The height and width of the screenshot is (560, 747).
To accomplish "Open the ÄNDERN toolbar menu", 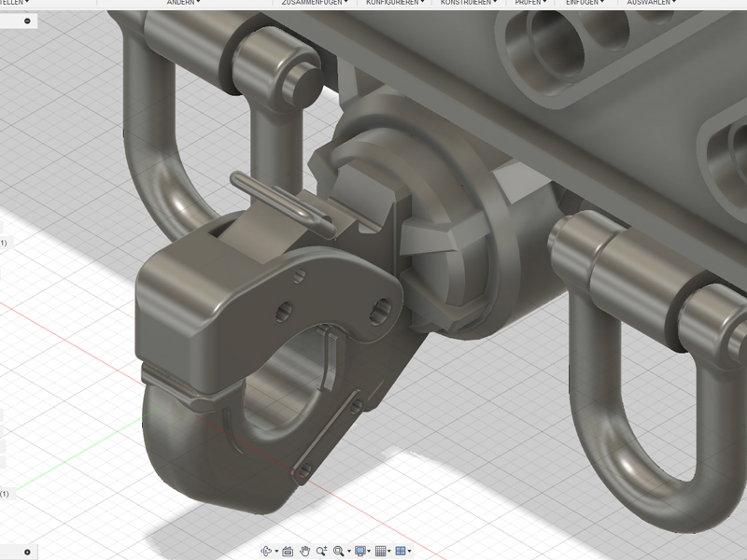I will [x=184, y=3].
